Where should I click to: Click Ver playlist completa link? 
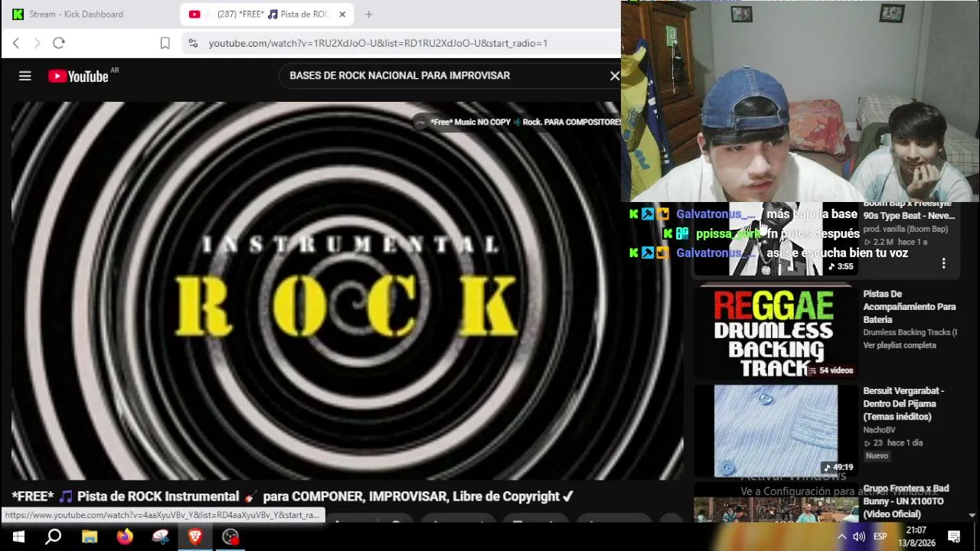(x=900, y=345)
